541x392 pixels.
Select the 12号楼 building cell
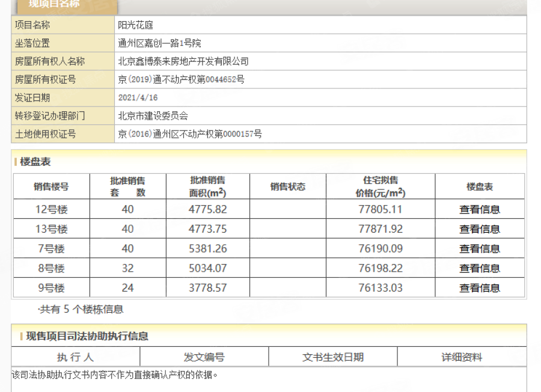(x=51, y=209)
